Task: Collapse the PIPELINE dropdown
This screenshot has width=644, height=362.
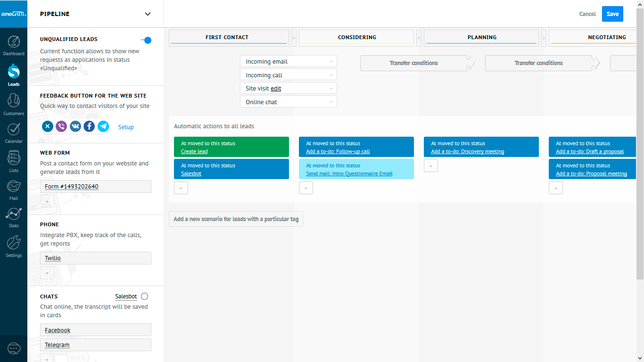Action: (148, 14)
